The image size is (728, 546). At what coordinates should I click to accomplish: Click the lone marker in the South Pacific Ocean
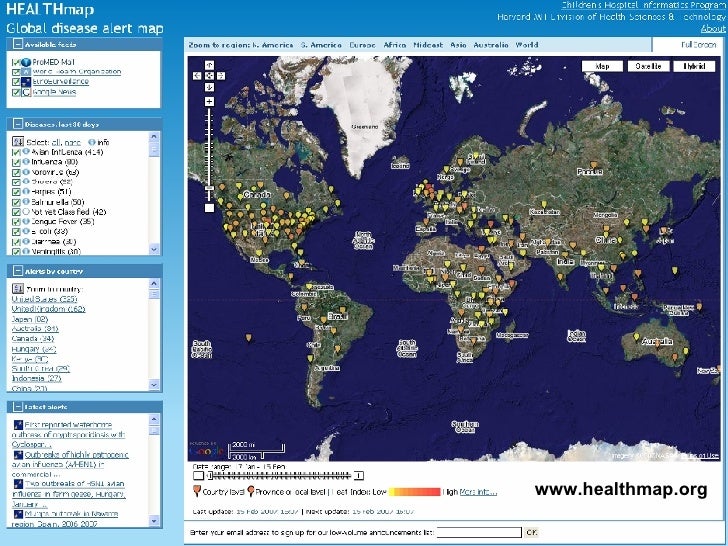(249, 338)
